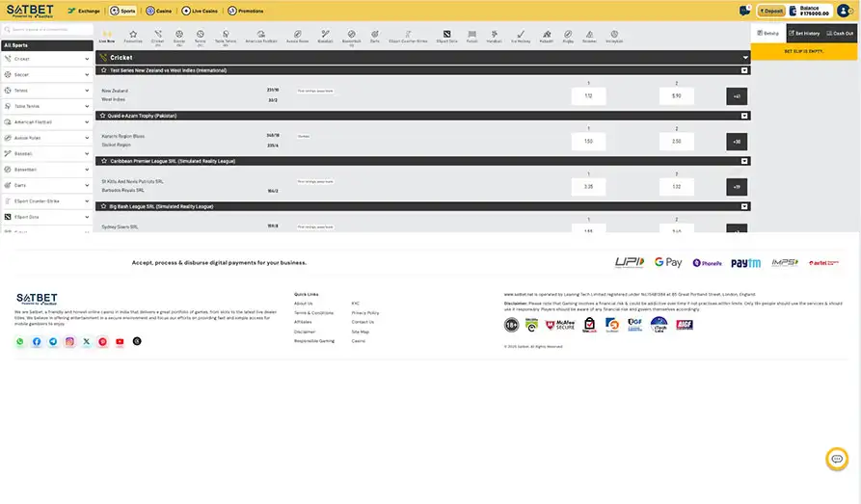Screen dimensions: 861x504
Task: Select Tennis icon in sports bar
Action: pyautogui.click(x=201, y=37)
